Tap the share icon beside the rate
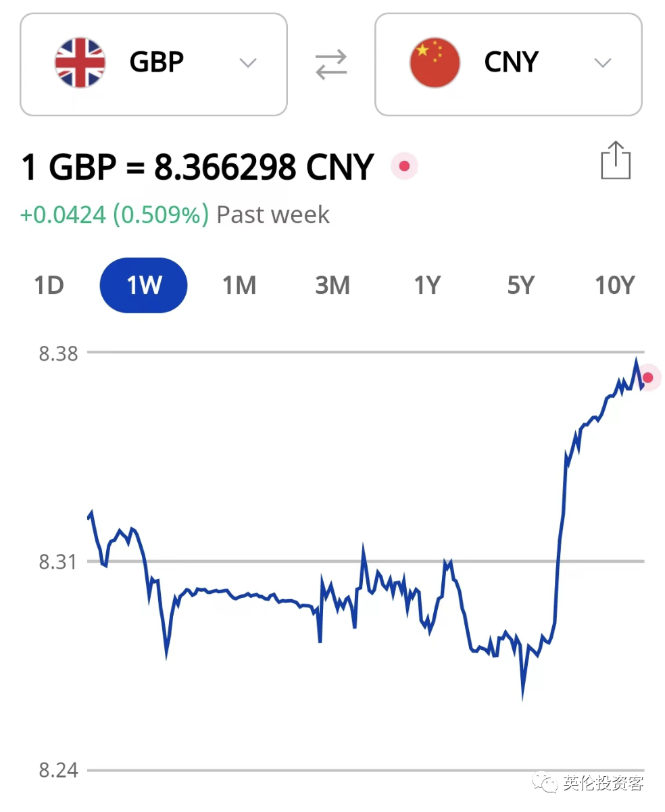The width and height of the screenshot is (665, 812). (x=616, y=160)
